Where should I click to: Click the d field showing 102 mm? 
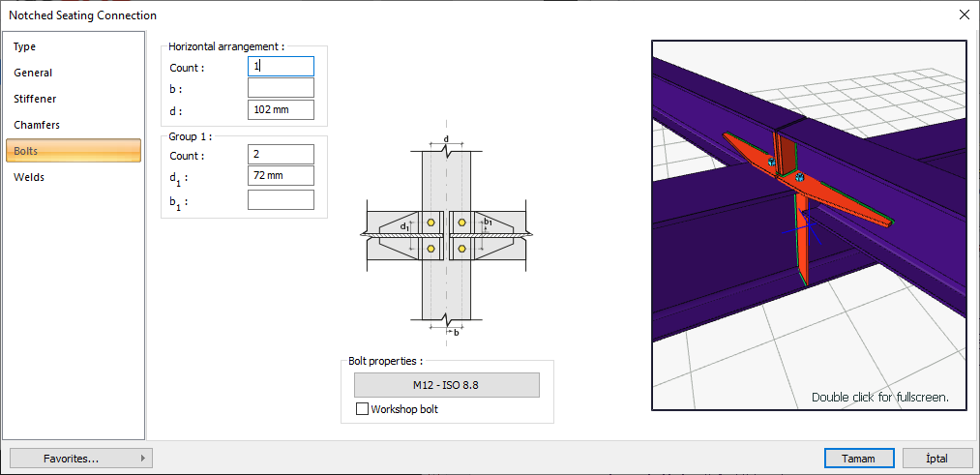point(281,109)
